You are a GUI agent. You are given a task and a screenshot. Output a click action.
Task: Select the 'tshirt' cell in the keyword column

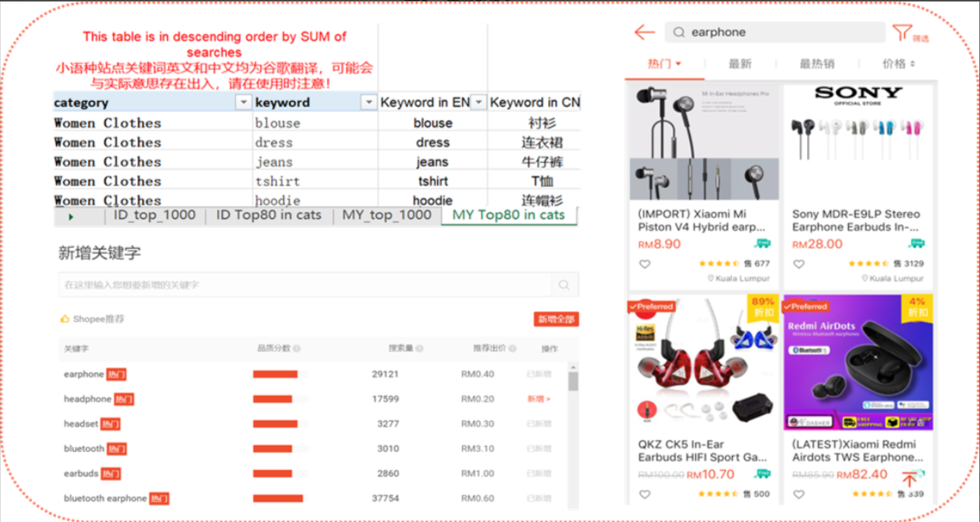point(315,181)
